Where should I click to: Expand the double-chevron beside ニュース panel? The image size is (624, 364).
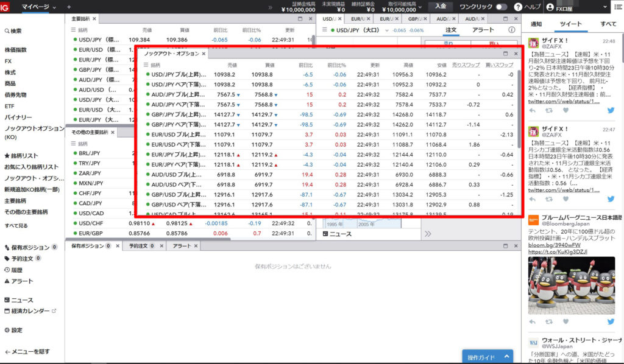[x=428, y=234]
